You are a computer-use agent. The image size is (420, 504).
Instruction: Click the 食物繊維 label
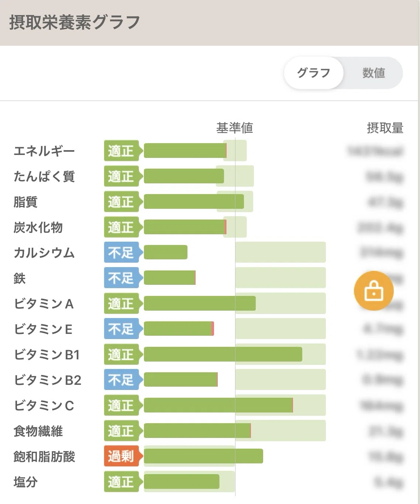coord(38,431)
